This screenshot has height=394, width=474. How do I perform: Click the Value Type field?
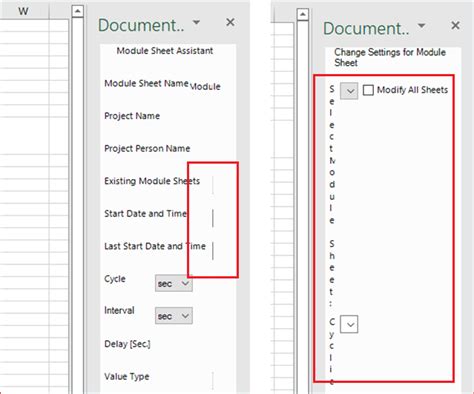coord(213,380)
